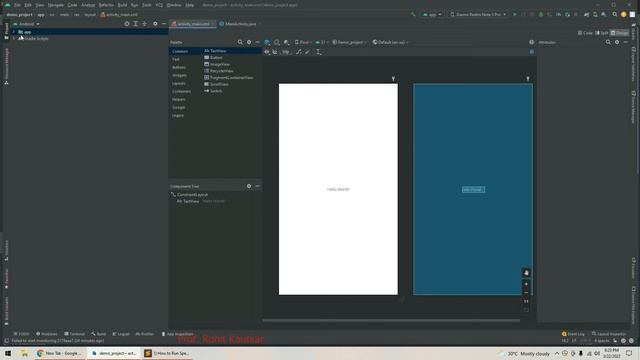Screen dimensions: 640x360
Task: Click the blueprint view of the layout
Action: click(473, 189)
